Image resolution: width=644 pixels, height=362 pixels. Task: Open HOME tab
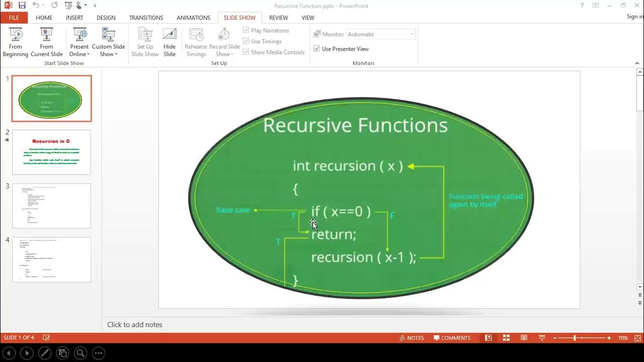44,18
